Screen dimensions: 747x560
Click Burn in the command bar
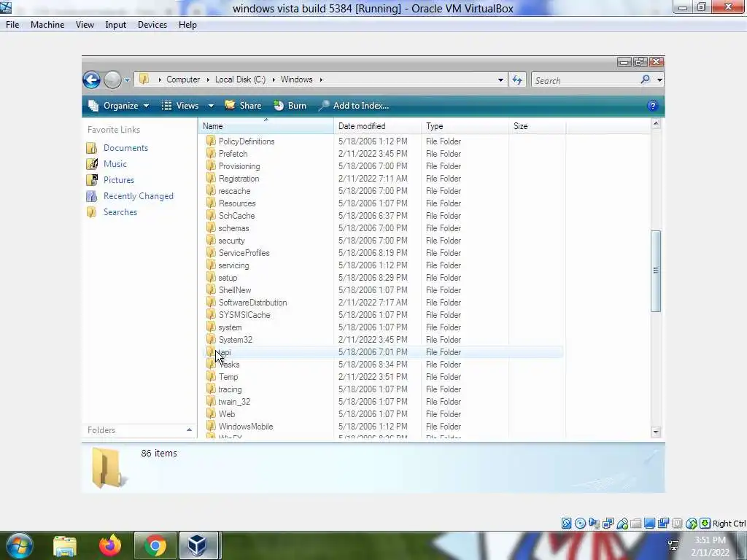pos(290,106)
